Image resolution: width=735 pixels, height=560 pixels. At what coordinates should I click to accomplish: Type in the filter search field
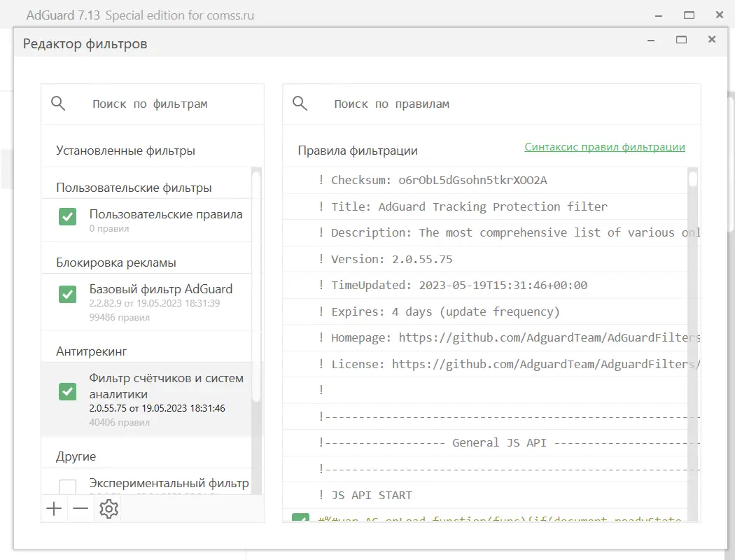168,104
